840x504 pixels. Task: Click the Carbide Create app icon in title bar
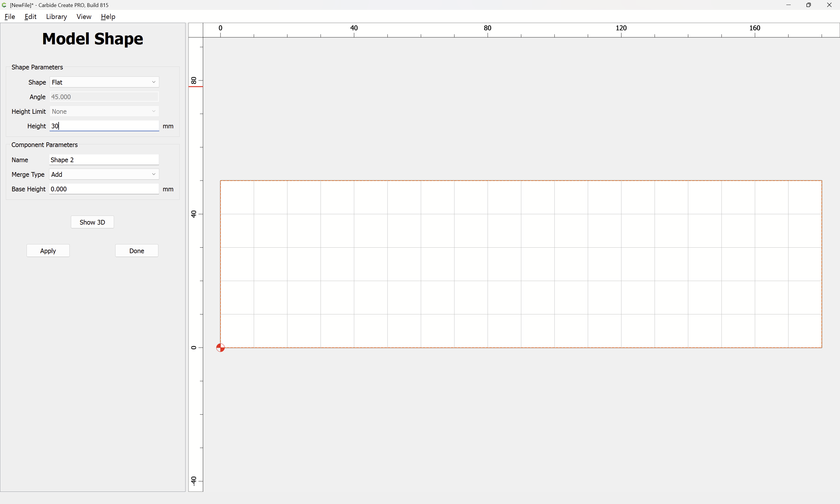(4, 5)
